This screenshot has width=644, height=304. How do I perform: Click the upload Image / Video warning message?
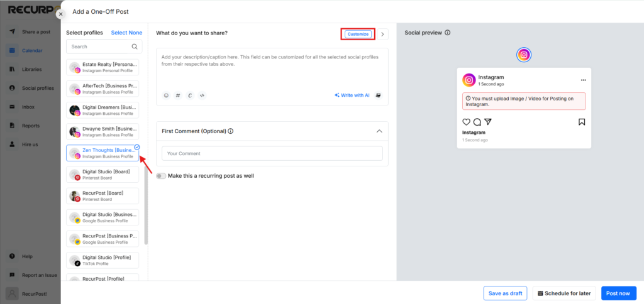point(524,101)
